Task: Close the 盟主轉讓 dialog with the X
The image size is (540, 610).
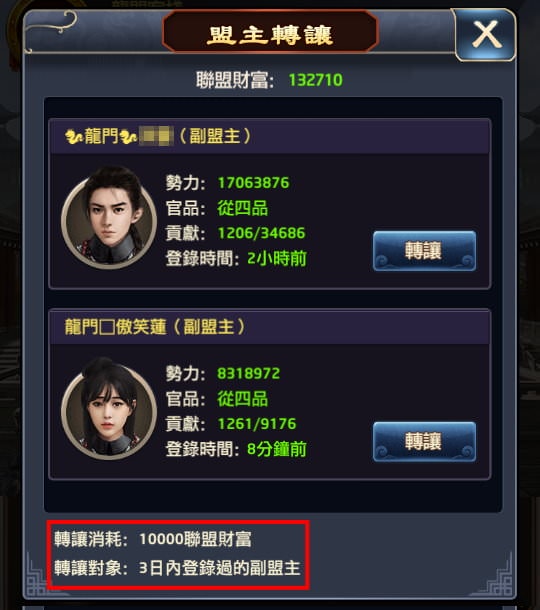Action: pyautogui.click(x=486, y=35)
